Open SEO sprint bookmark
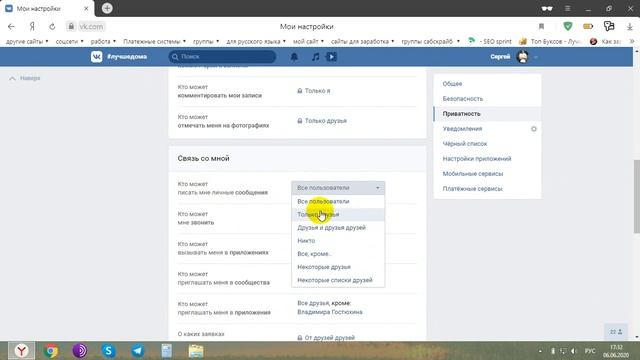Image resolution: width=640 pixels, height=360 pixels. click(x=490, y=41)
